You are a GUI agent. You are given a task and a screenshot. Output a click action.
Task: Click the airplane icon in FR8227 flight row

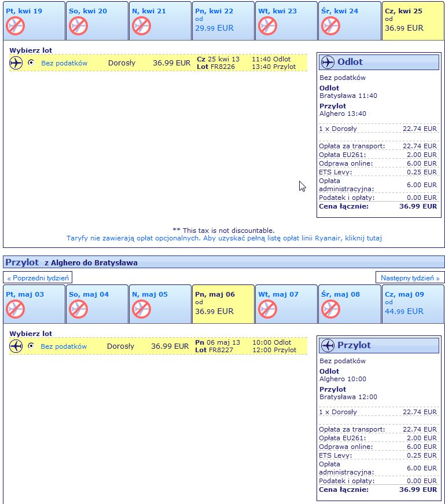click(x=16, y=346)
